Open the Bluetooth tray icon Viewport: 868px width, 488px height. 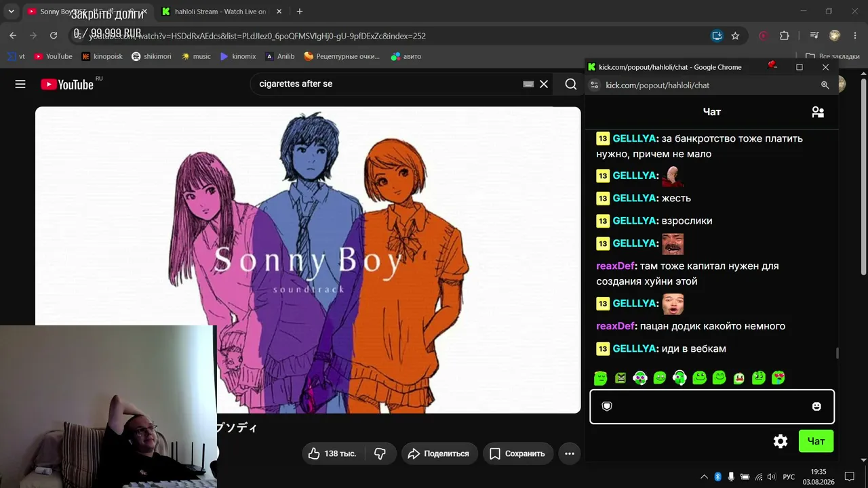[718, 476]
